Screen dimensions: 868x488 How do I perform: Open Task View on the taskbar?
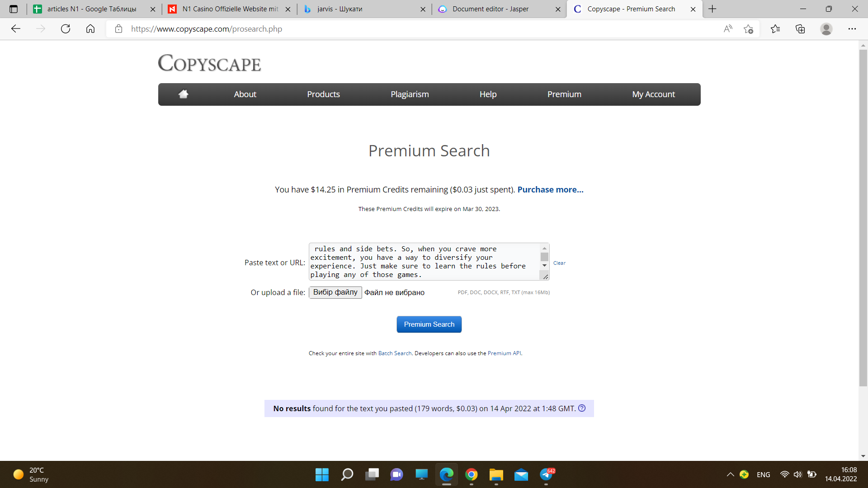coord(372,474)
